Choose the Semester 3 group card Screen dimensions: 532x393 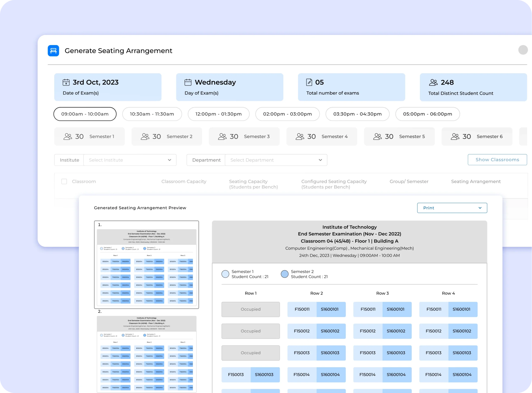click(244, 137)
